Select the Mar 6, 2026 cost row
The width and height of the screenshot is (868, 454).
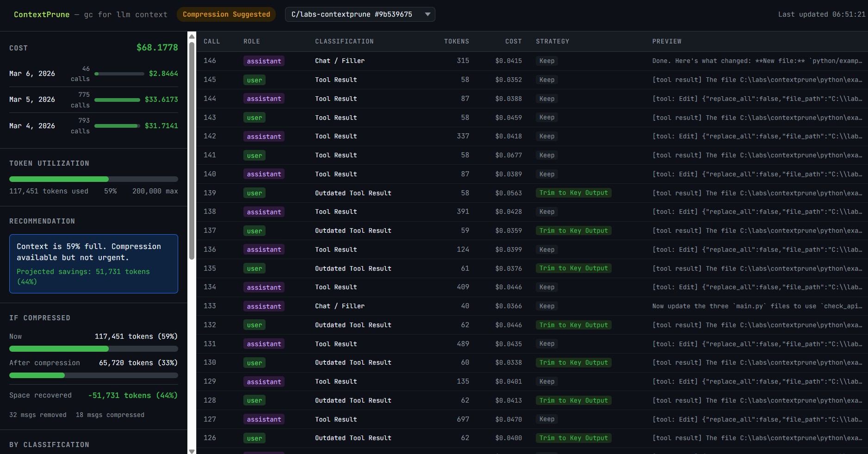point(93,74)
